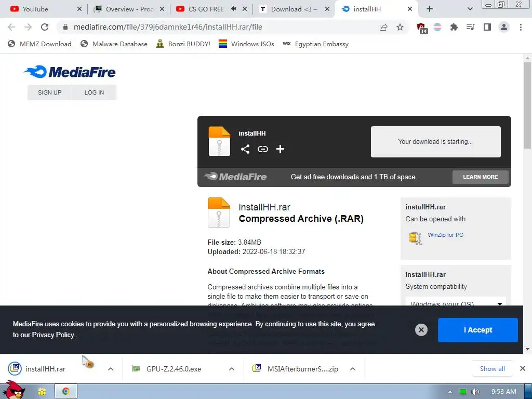Show hidden tray icons arrow
This screenshot has height=399, width=532.
click(450, 392)
